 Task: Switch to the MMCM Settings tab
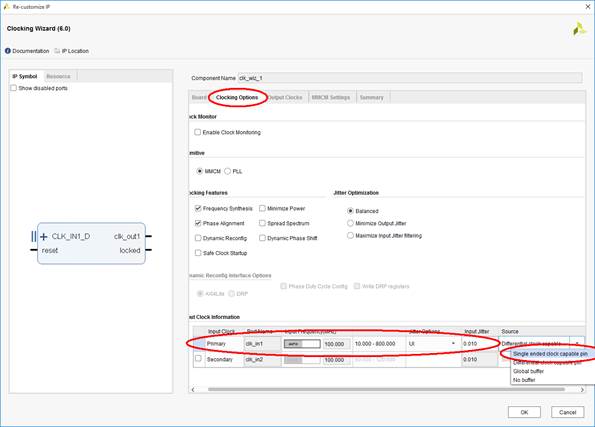(331, 98)
